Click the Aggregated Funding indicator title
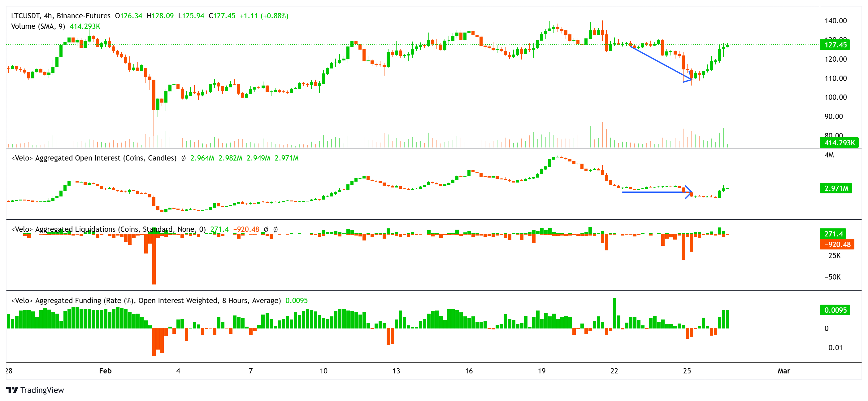868x401 pixels. [147, 300]
